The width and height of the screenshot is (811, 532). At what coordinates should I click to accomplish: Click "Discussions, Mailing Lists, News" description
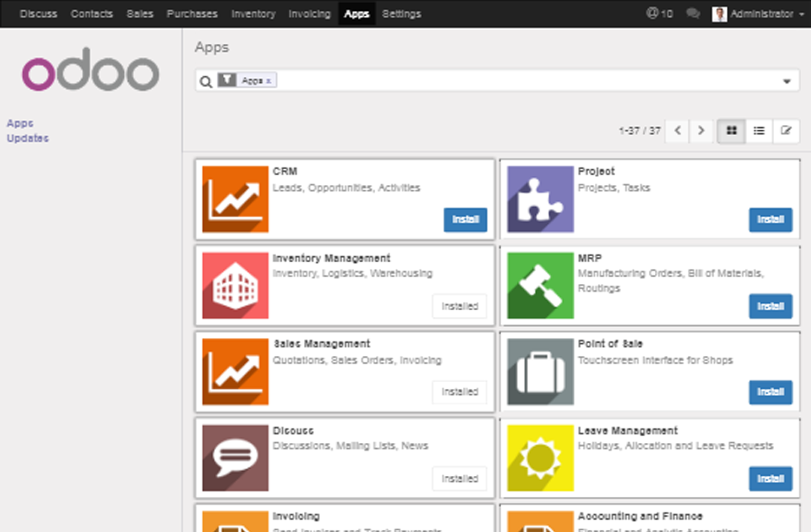(x=350, y=446)
